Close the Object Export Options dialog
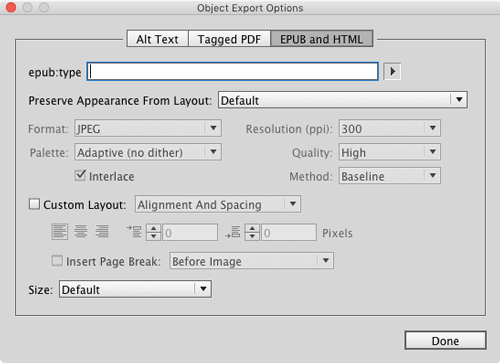500x363 pixels. 11,7
